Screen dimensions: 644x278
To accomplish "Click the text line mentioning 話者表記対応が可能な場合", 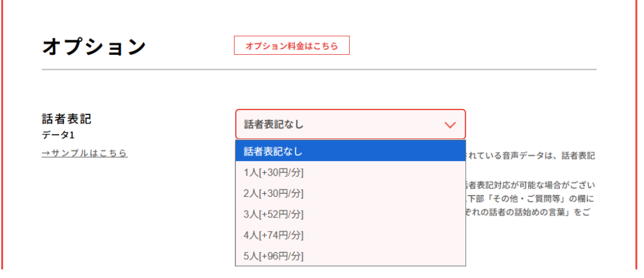I will pyautogui.click(x=530, y=185).
